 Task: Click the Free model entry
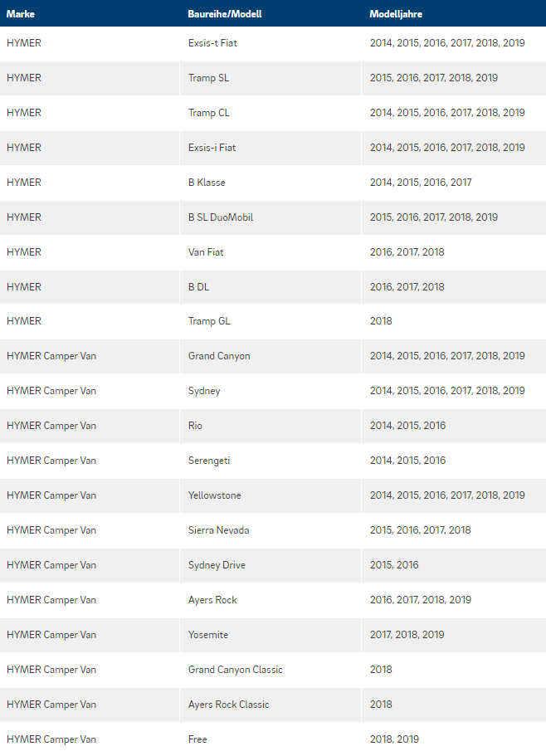click(197, 739)
